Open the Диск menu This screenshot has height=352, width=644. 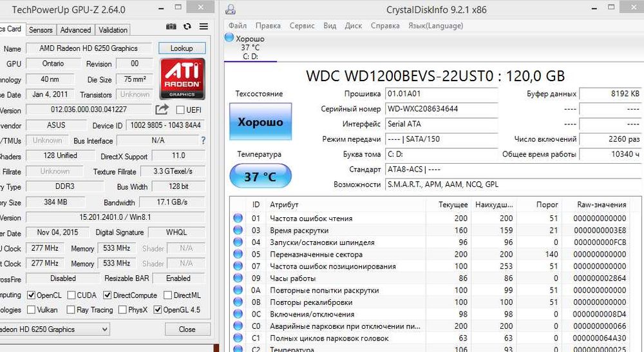click(x=353, y=26)
